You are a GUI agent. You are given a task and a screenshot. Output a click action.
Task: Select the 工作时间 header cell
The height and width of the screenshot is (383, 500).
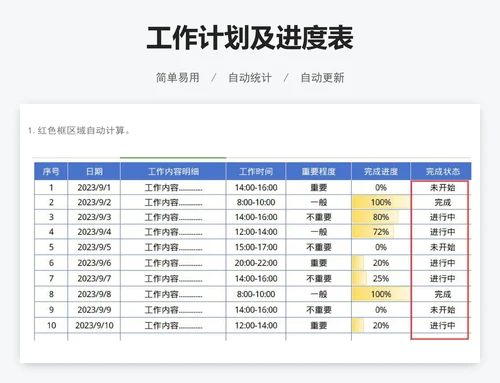click(x=256, y=171)
